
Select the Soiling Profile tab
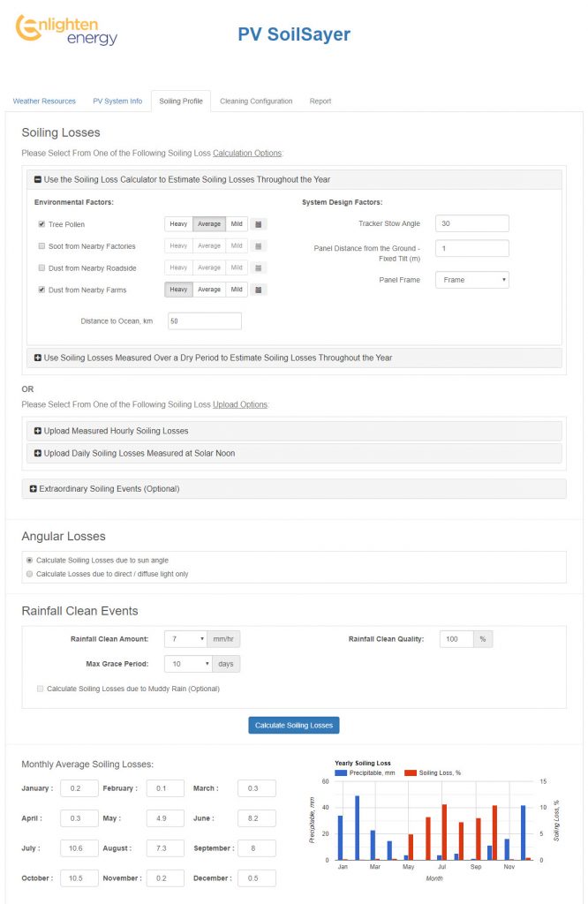tap(181, 102)
